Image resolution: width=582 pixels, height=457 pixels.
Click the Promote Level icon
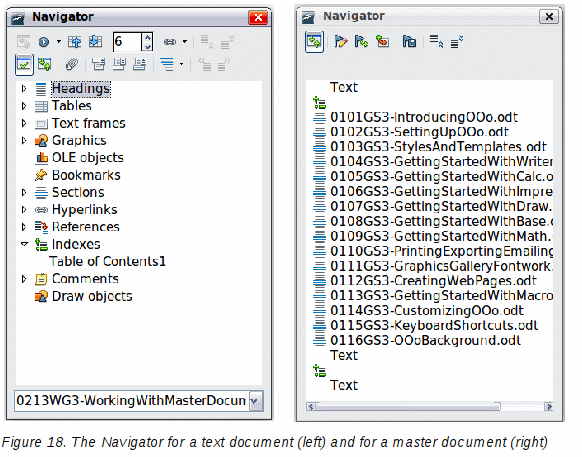pyautogui.click(x=205, y=65)
